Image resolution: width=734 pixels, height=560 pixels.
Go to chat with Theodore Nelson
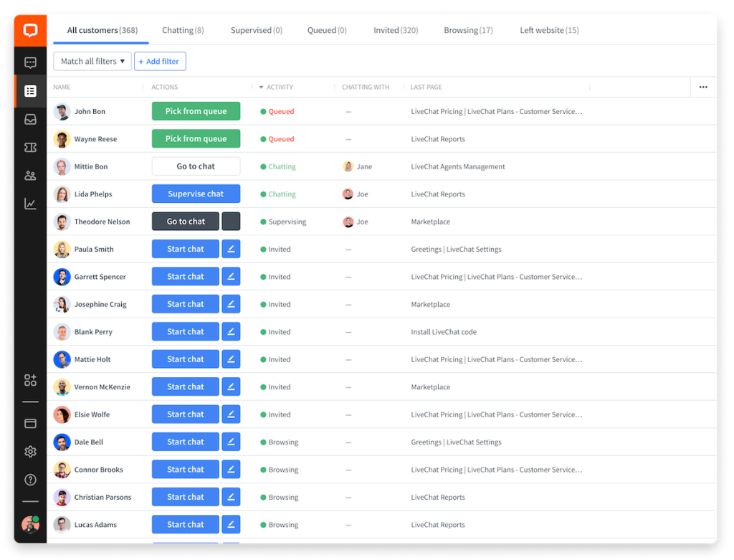tap(186, 222)
